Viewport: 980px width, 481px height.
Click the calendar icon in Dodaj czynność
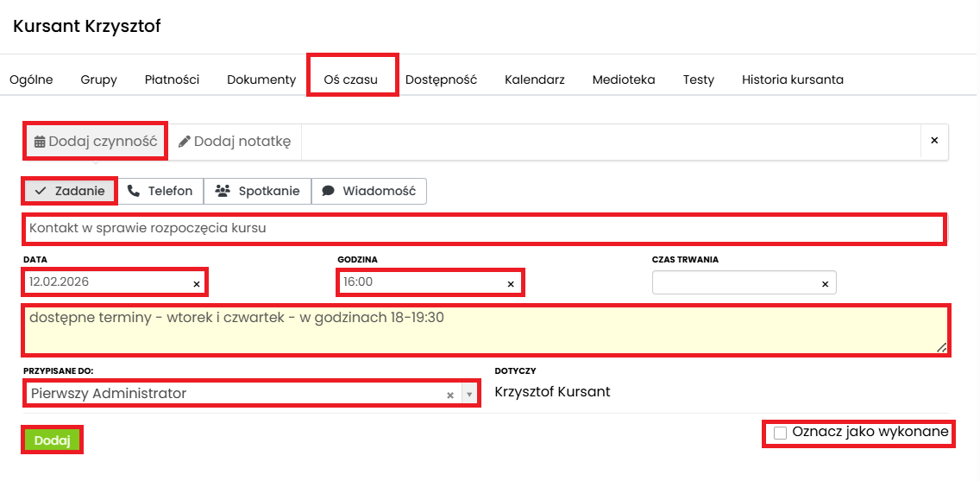40,142
